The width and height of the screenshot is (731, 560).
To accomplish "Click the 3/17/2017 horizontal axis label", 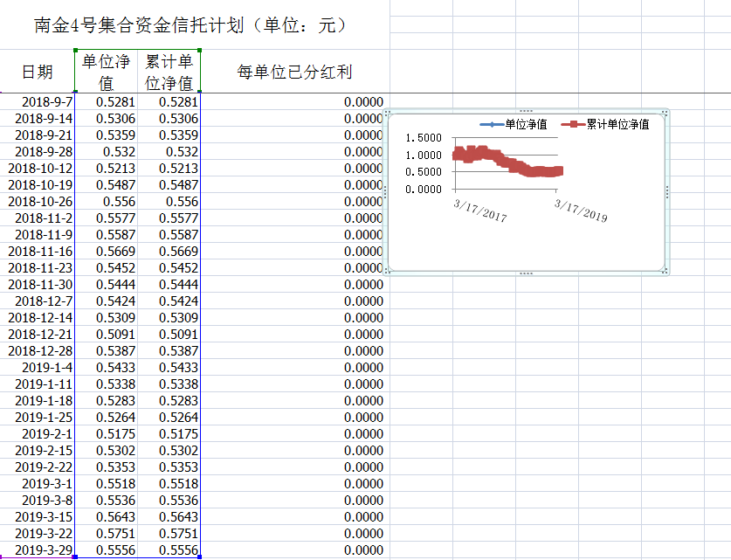I will (480, 211).
